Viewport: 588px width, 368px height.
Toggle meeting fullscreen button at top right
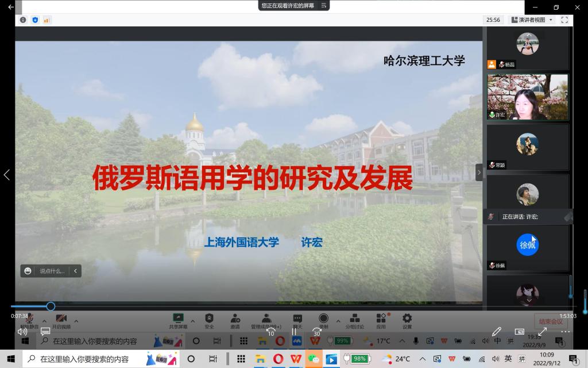[564, 20]
